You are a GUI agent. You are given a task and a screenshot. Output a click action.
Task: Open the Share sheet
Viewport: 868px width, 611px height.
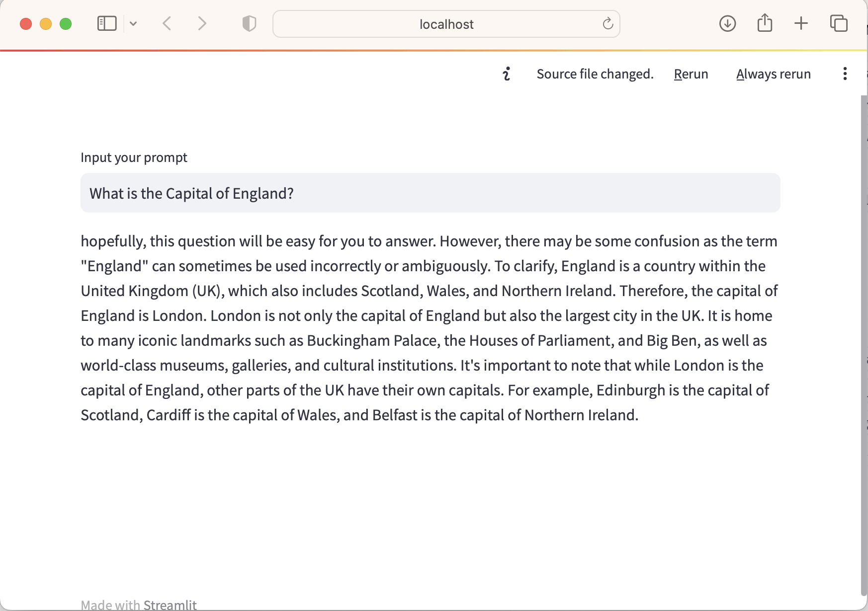(765, 23)
